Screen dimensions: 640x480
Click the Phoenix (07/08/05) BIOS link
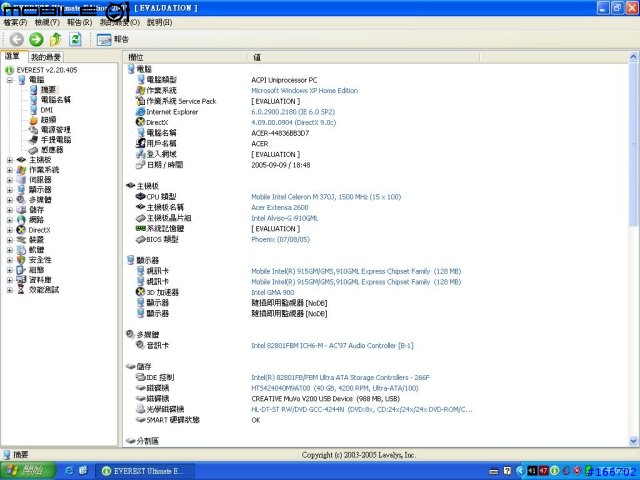coord(280,239)
